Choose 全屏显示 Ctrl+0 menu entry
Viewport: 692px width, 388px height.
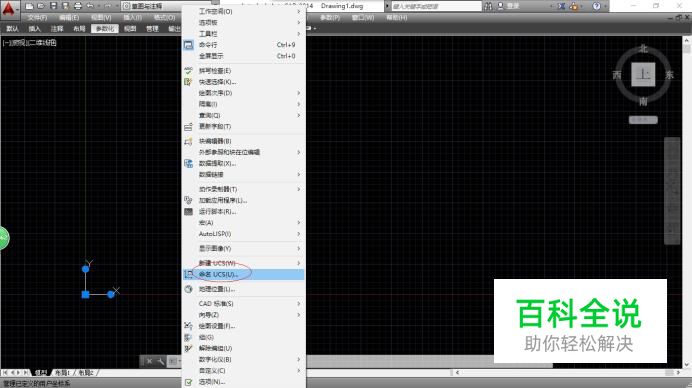pos(244,56)
